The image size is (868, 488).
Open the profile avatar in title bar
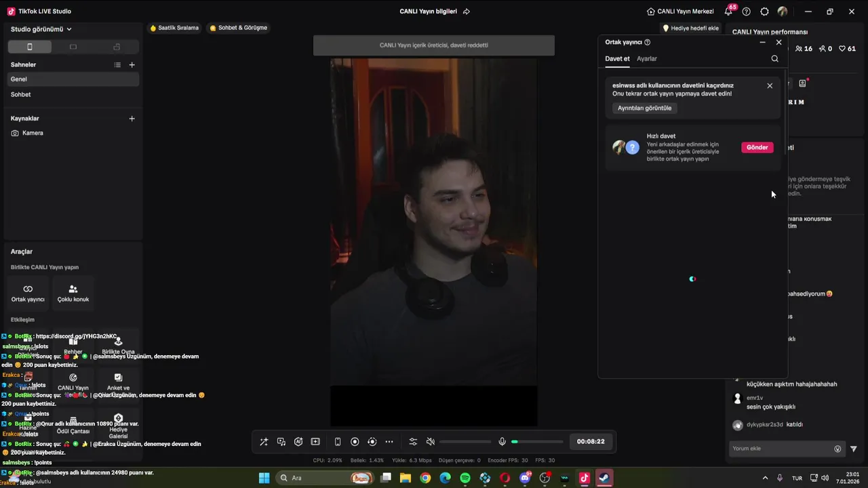coord(783,12)
